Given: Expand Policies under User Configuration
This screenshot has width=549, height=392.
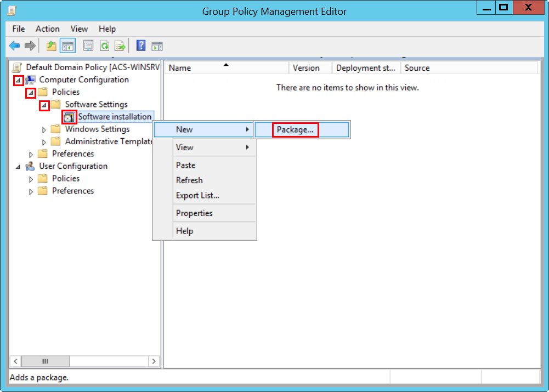Looking at the screenshot, I should [31, 179].
